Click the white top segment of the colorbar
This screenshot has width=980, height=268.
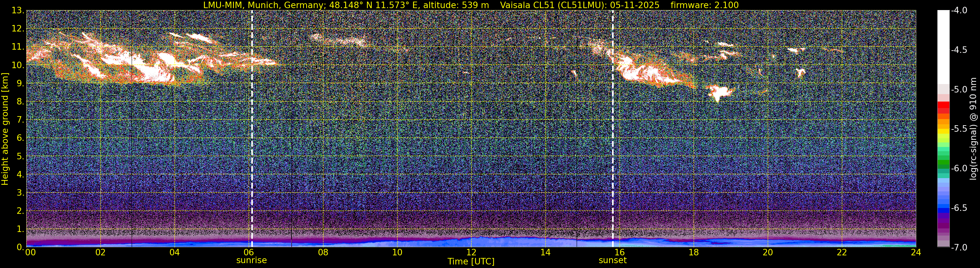pyautogui.click(x=944, y=47)
